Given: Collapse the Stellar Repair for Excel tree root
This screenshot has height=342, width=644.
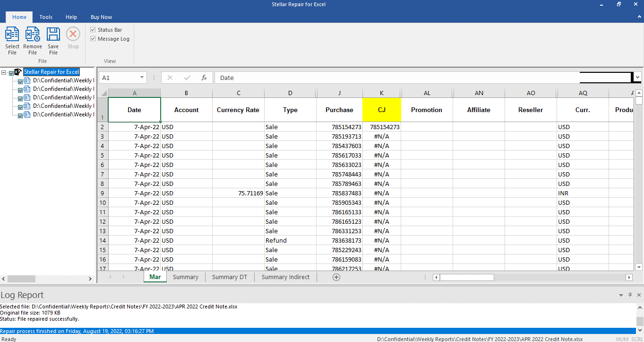Looking at the screenshot, I should 4,73.
